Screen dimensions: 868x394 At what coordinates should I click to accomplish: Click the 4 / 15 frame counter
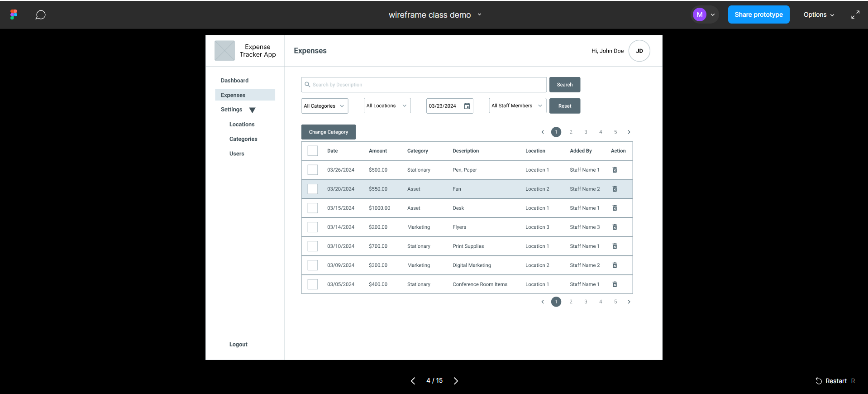(x=434, y=380)
